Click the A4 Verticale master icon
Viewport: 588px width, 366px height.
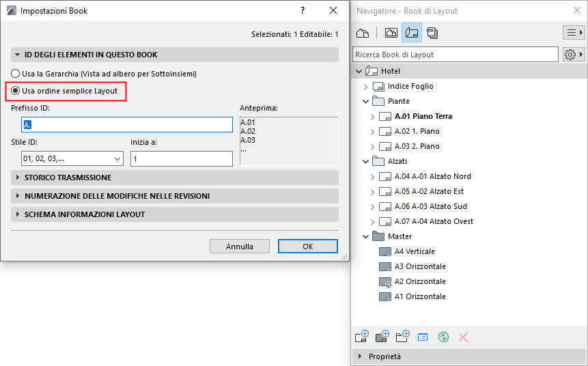click(x=385, y=251)
